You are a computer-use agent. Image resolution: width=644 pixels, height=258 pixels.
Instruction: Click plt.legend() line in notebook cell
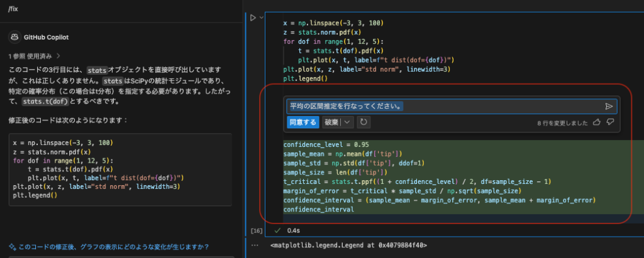305,78
